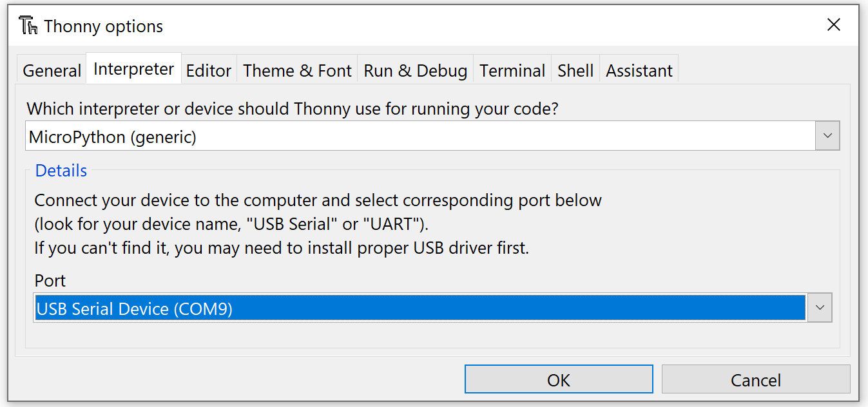The image size is (868, 407).
Task: Click the "Connect your device" instruction text
Action: 318,200
